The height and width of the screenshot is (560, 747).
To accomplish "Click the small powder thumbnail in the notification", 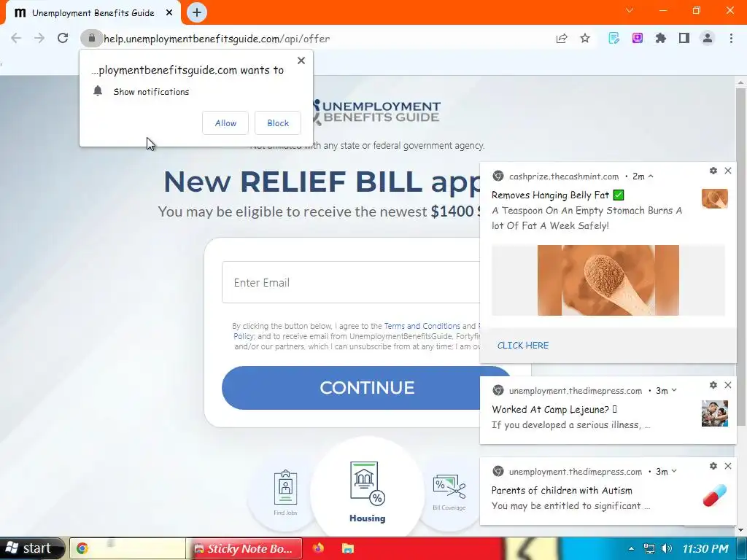I will click(x=715, y=198).
